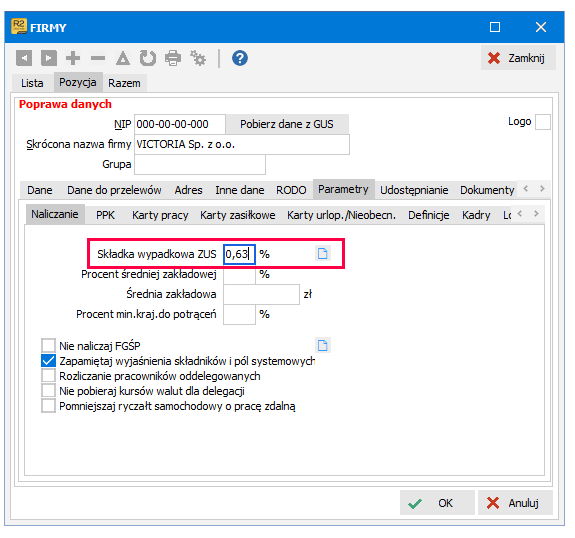Click the triangle edit toolbar icon
This screenshot has width=575, height=538.
coord(123,58)
